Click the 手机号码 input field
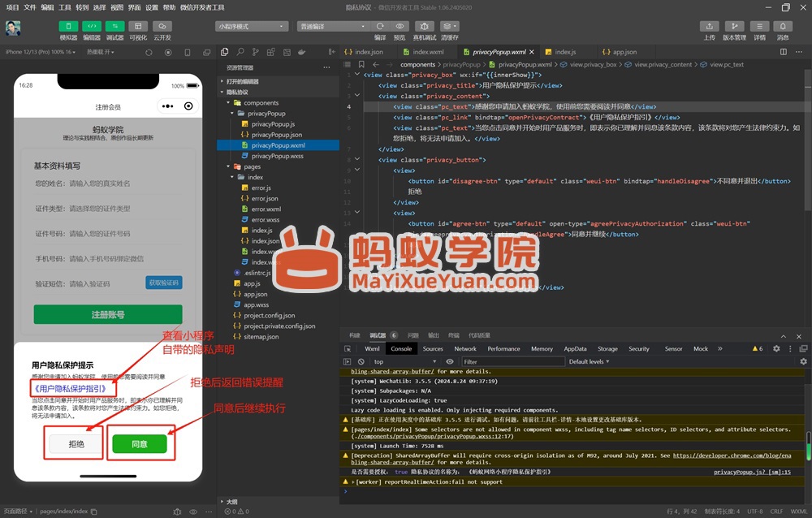Viewport: 812px width, 518px height. [108, 258]
